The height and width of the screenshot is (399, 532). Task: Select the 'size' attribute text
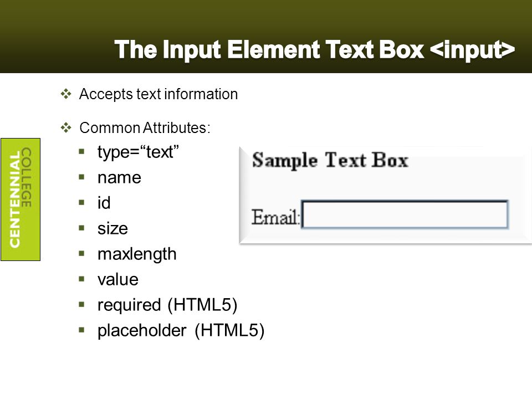[112, 229]
